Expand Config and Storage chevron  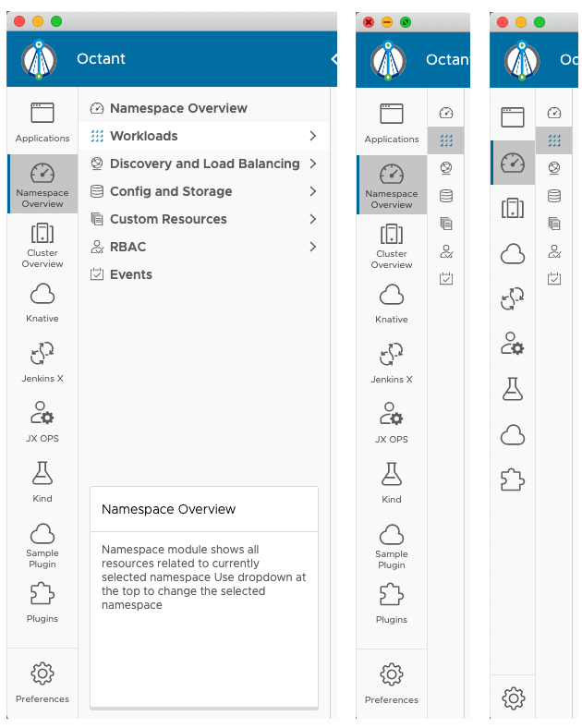(313, 191)
